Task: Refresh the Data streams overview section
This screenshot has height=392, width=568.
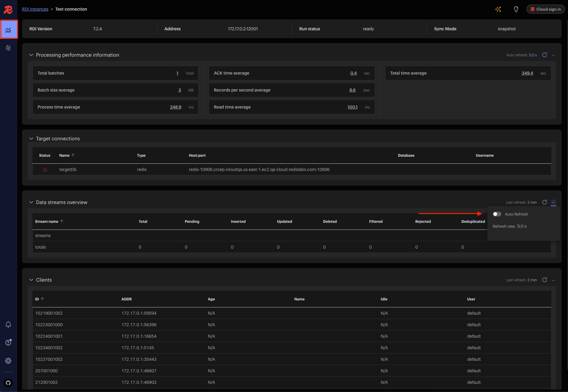Action: (x=545, y=202)
